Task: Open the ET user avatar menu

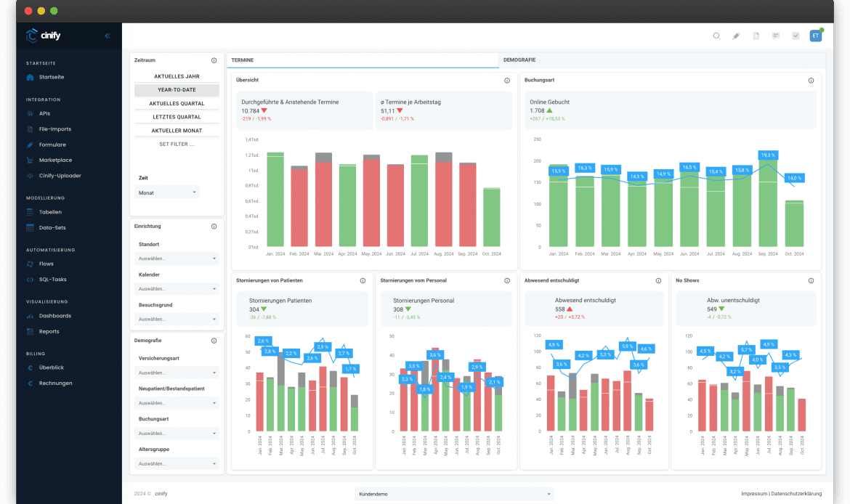Action: pyautogui.click(x=816, y=36)
